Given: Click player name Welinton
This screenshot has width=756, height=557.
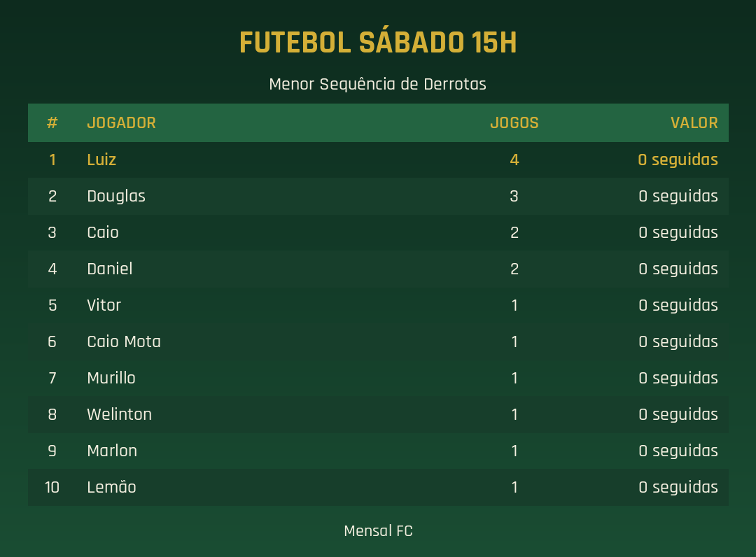Looking at the screenshot, I should 119,414.
